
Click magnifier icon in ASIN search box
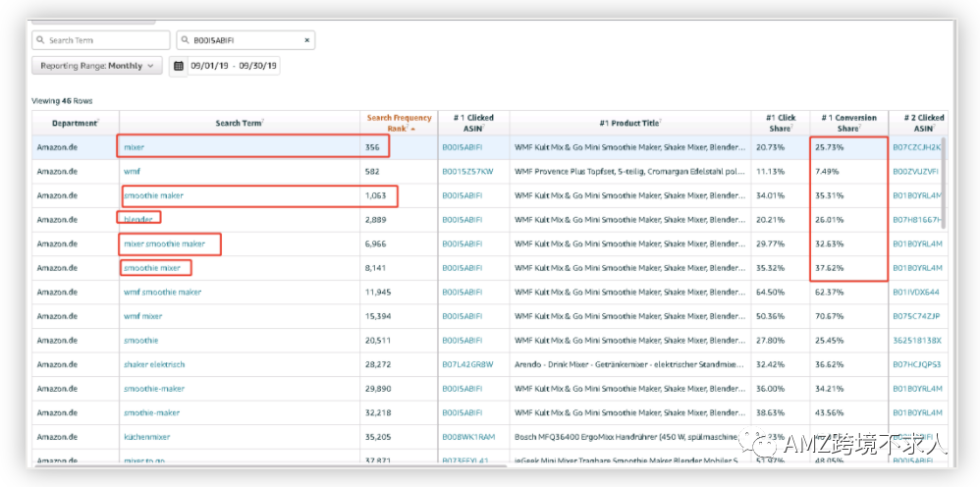[x=186, y=40]
